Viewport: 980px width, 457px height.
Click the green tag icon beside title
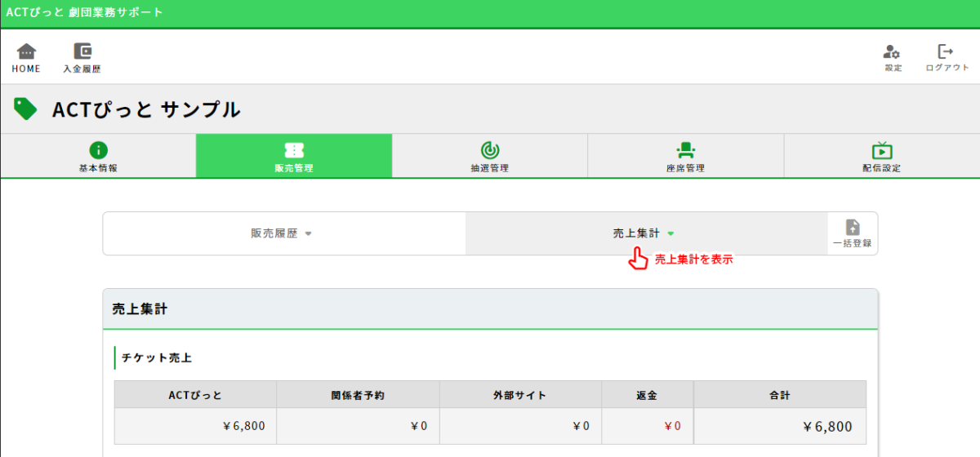(x=25, y=109)
